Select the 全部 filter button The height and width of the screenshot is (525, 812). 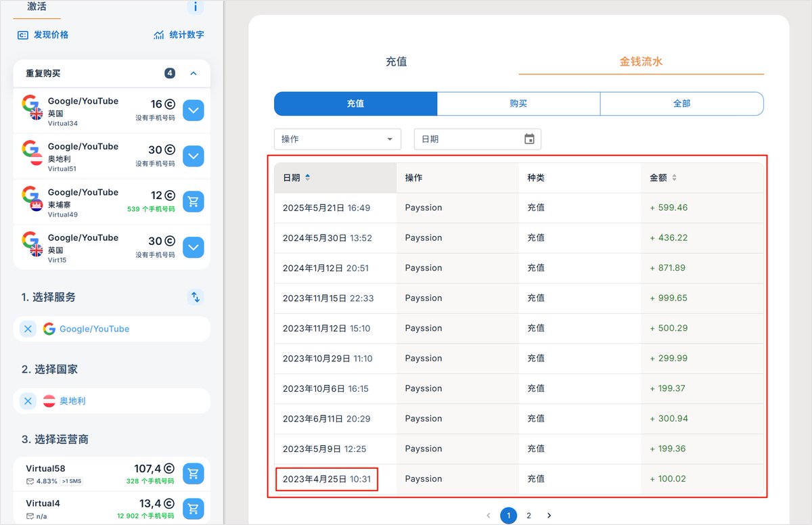(681, 104)
